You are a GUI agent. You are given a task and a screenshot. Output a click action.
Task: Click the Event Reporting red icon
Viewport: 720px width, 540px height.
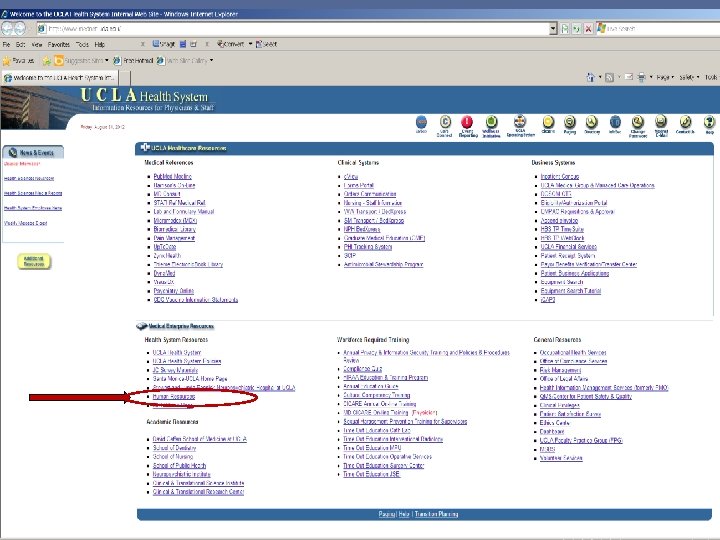pos(467,122)
